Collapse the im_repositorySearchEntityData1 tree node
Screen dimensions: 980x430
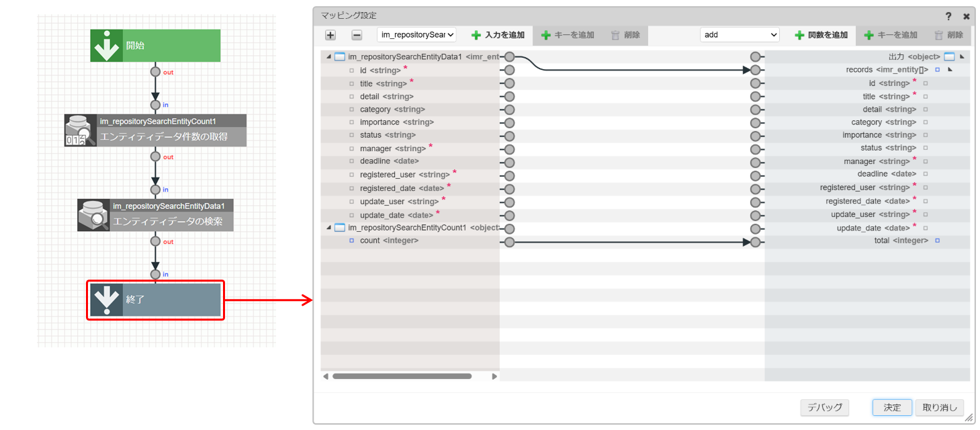click(x=328, y=57)
